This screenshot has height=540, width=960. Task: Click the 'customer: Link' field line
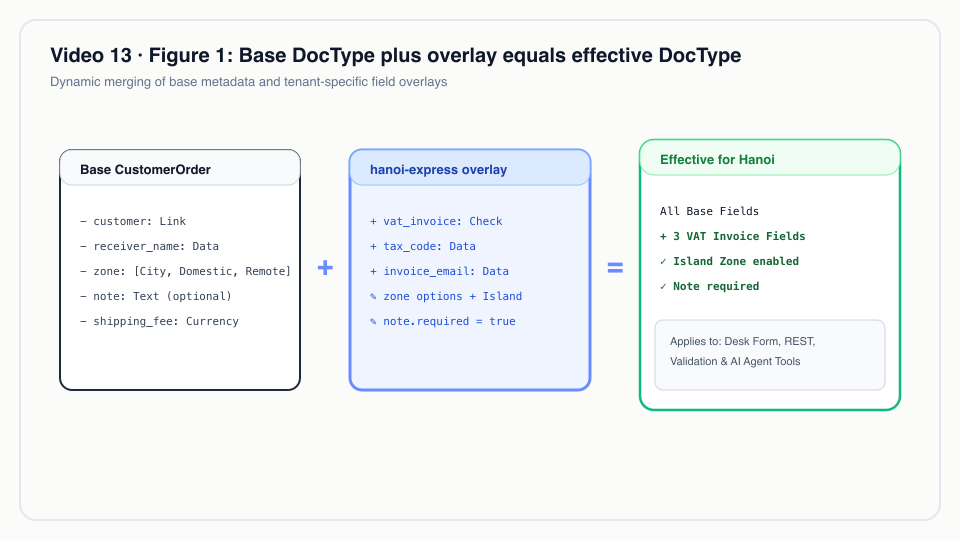133,222
